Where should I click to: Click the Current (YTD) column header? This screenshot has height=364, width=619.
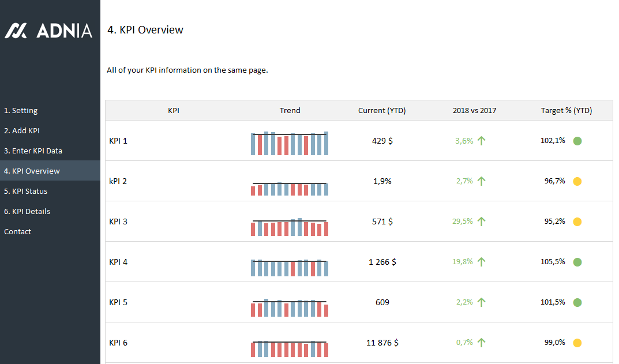(382, 111)
